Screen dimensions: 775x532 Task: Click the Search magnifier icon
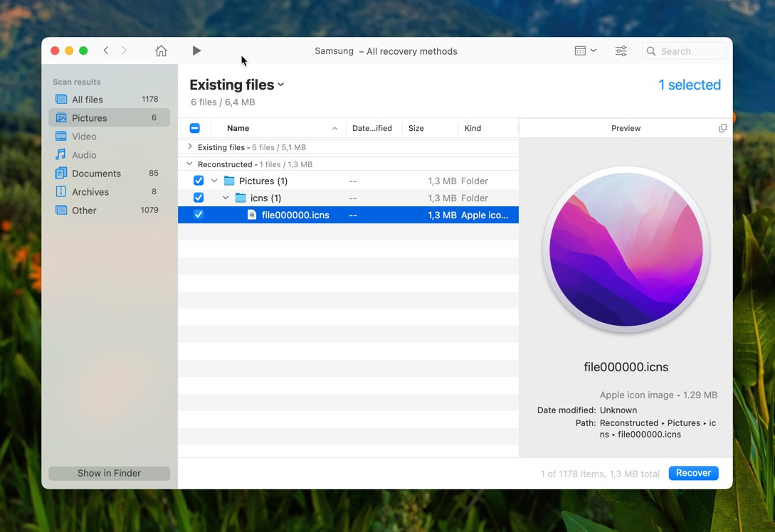point(651,51)
